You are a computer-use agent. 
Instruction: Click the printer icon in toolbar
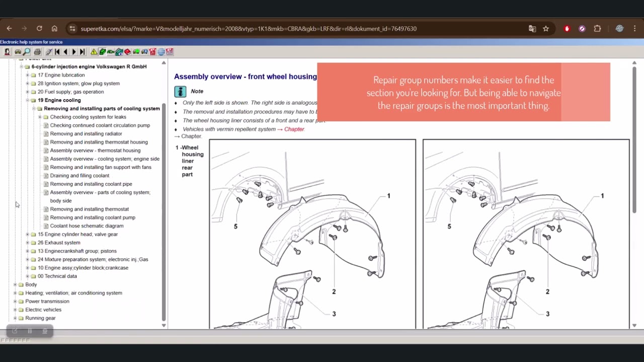point(37,52)
